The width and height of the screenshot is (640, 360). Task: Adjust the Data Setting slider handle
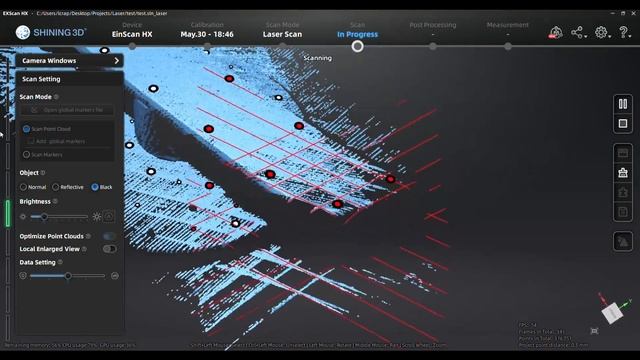click(68, 276)
